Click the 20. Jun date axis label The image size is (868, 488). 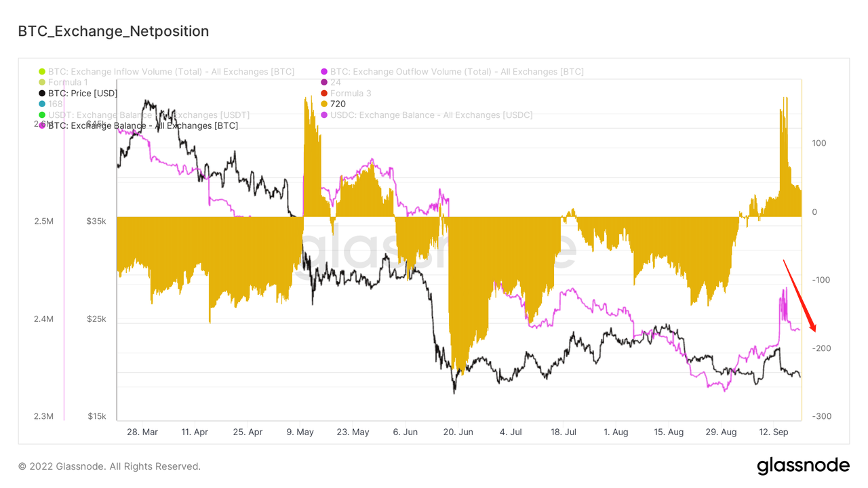click(458, 432)
